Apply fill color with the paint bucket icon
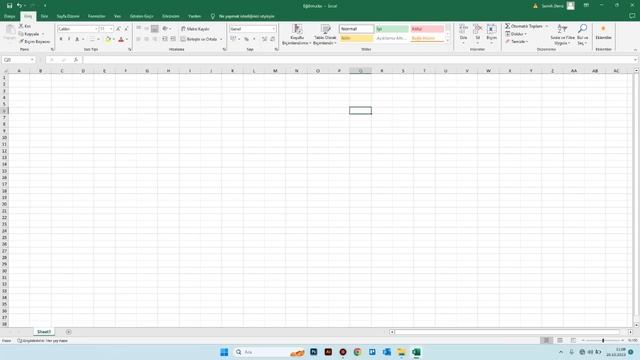 (108, 39)
